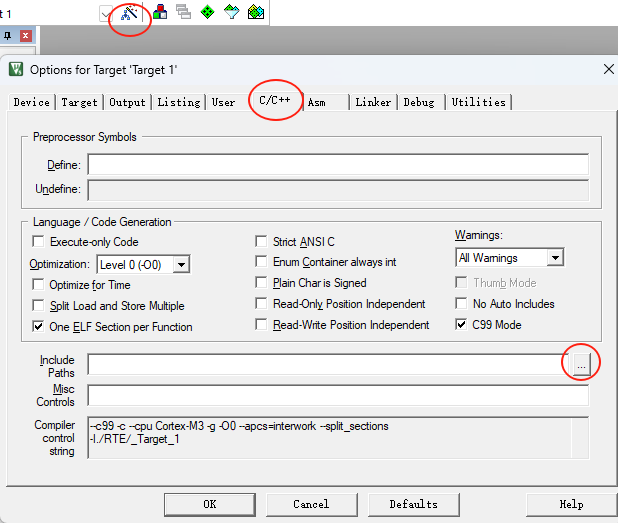618x523 pixels.
Task: Confirm settings with OK button
Action: point(210,504)
